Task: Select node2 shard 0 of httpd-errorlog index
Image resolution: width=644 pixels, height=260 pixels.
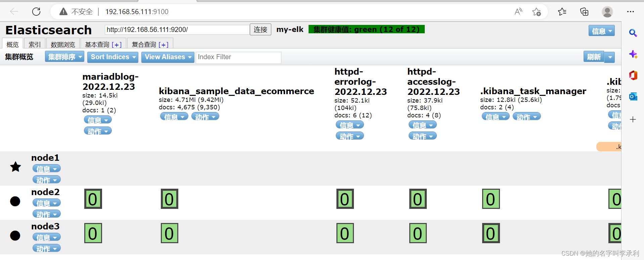Action: (345, 199)
